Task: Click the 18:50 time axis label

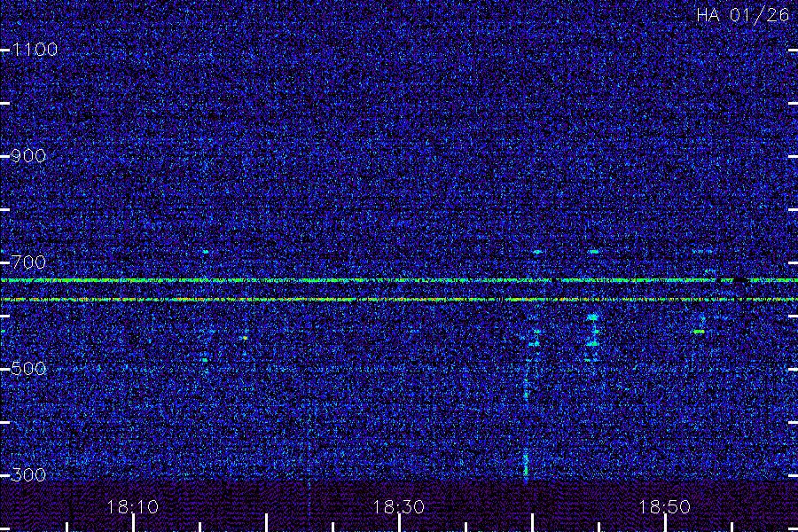Action: [x=665, y=507]
